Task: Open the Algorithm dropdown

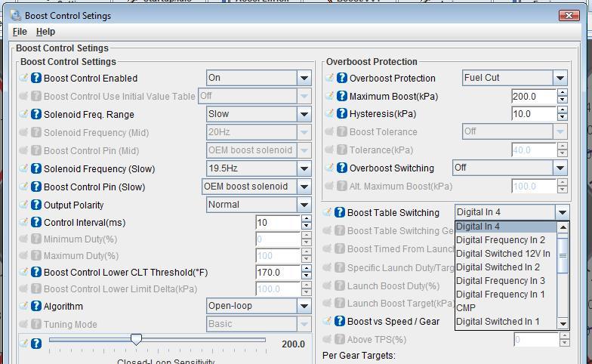Action: [x=304, y=307]
